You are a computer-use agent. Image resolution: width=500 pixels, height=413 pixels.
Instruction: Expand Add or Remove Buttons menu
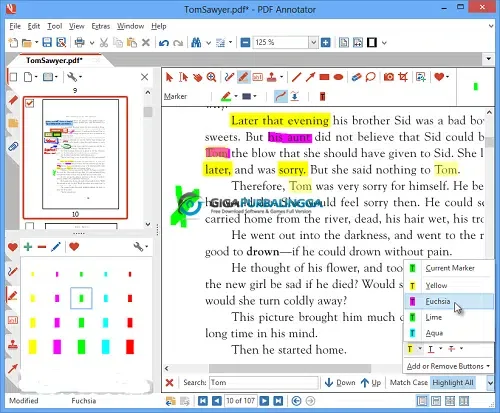click(448, 366)
